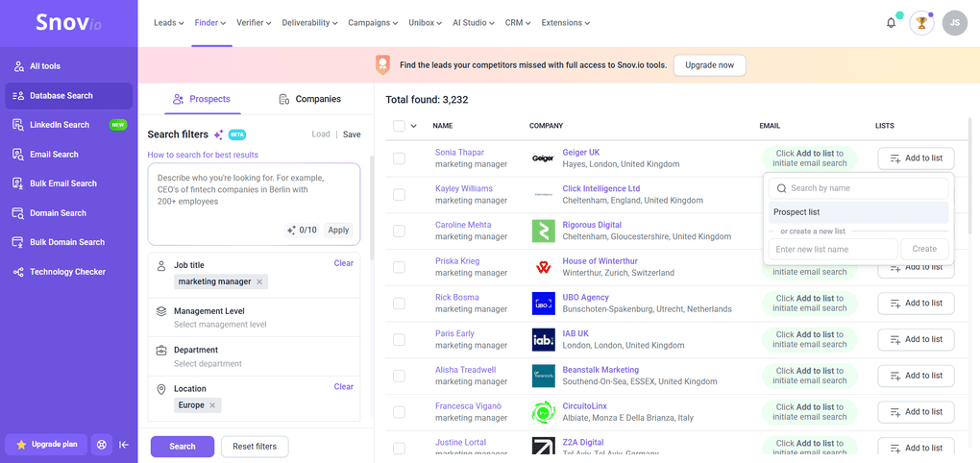Open the Finder dropdown menu
Image resolution: width=980 pixels, height=463 pixels.
(x=210, y=23)
